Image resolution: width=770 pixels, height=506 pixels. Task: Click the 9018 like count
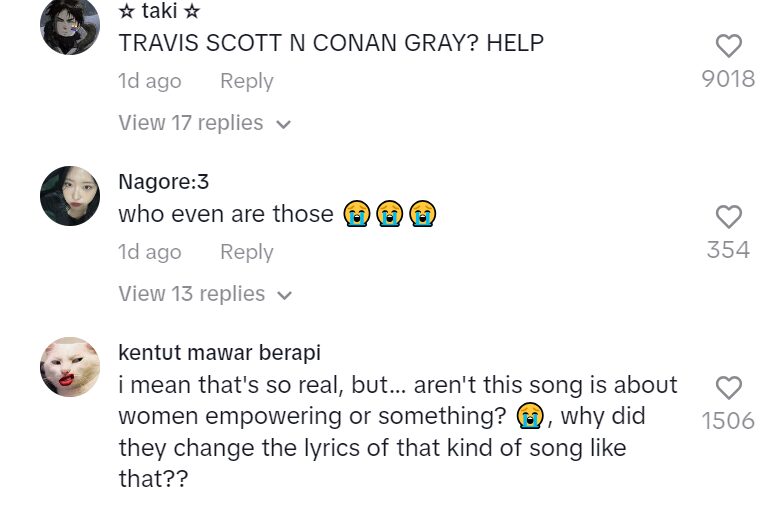(x=729, y=78)
